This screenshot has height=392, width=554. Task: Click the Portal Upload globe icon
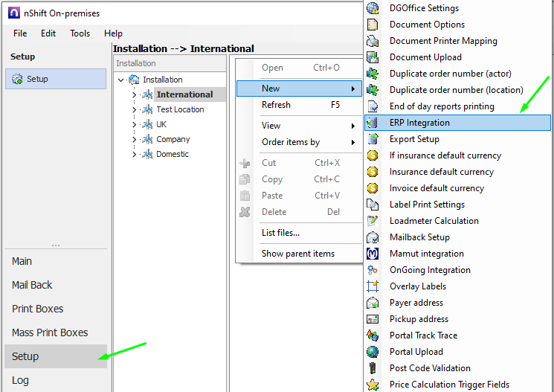pyautogui.click(x=373, y=352)
